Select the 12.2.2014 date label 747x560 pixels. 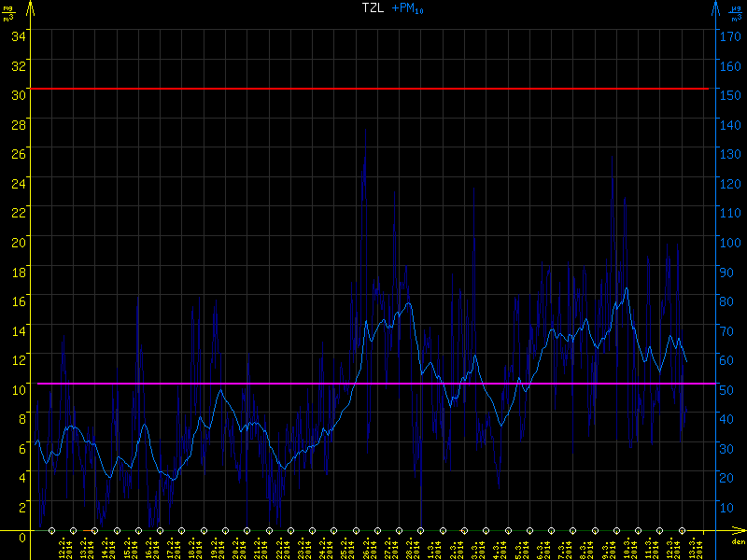click(x=63, y=548)
